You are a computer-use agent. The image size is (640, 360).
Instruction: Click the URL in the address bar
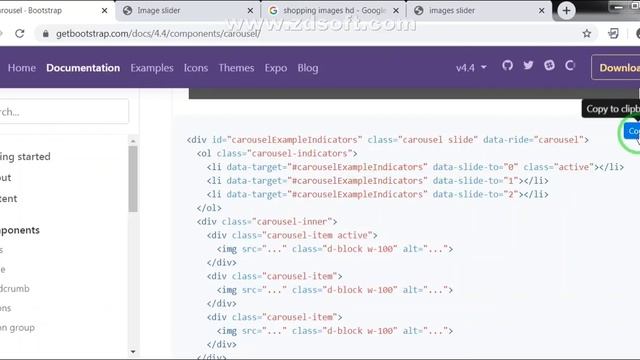(158, 33)
